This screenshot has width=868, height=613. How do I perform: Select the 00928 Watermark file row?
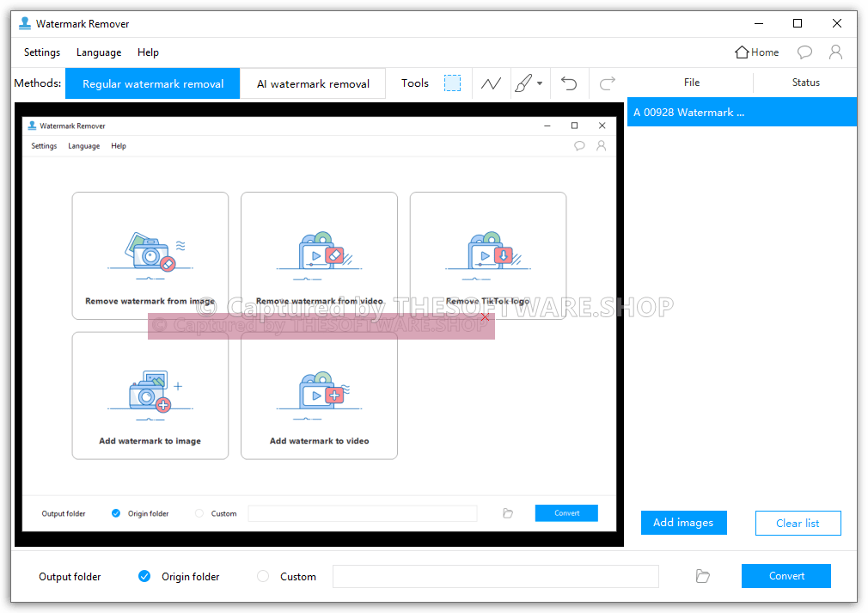742,113
